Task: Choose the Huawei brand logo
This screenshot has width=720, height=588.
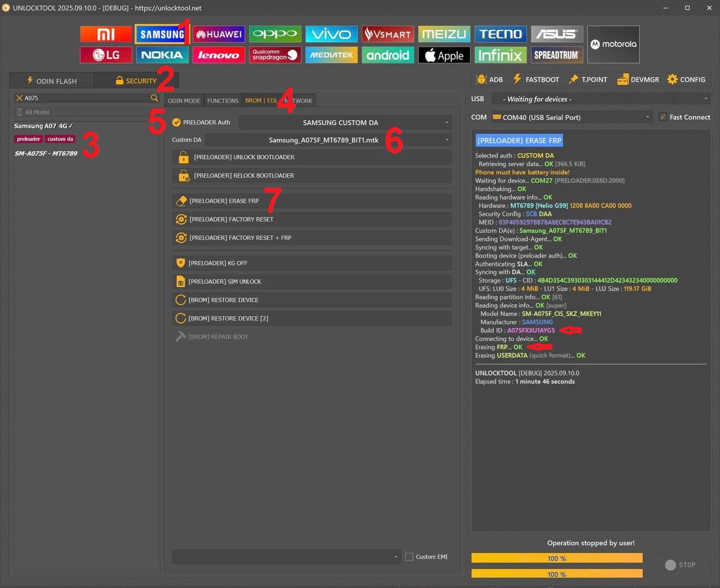Action: [219, 34]
